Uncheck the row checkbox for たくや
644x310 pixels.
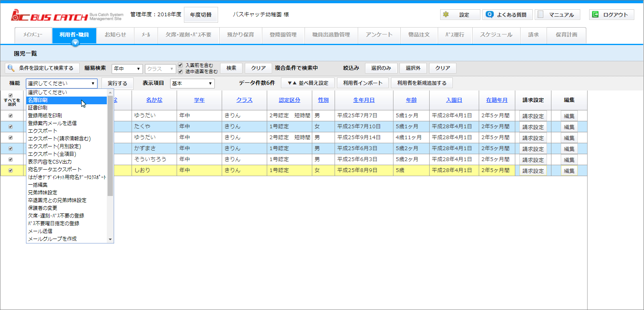(11, 127)
